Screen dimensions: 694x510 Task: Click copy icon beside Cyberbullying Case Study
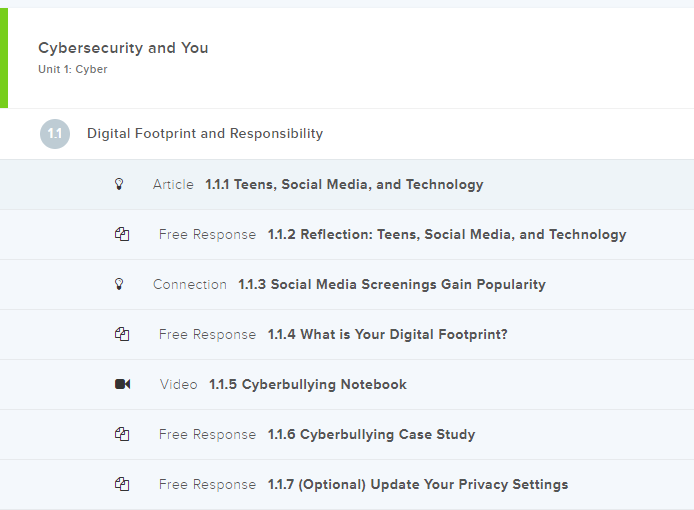[122, 434]
